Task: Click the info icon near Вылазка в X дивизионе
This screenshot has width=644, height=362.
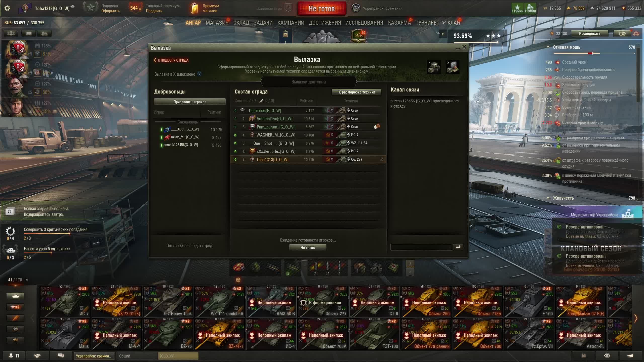Action: (x=199, y=74)
